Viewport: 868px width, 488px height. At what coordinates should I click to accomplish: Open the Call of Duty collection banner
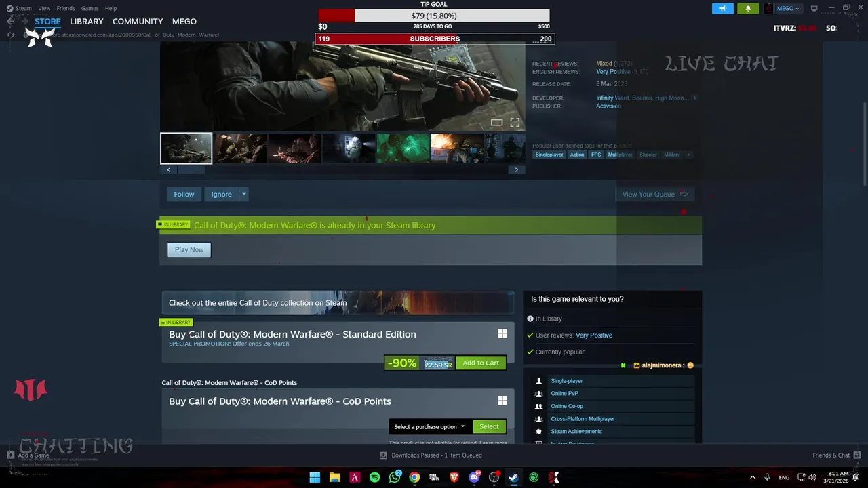[x=338, y=303]
